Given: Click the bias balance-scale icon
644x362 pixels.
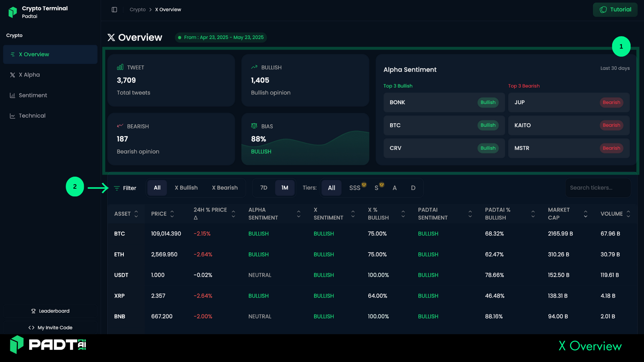Looking at the screenshot, I should coord(254,126).
